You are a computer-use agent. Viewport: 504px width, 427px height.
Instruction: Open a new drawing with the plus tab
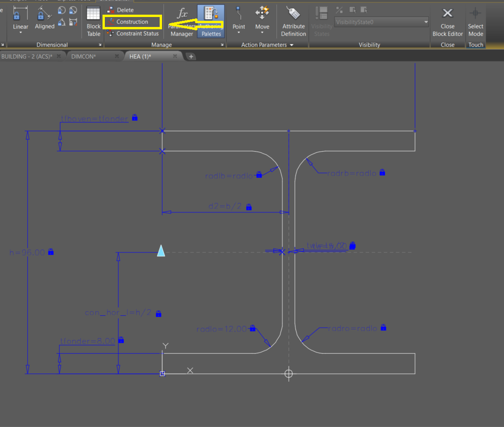coord(191,56)
